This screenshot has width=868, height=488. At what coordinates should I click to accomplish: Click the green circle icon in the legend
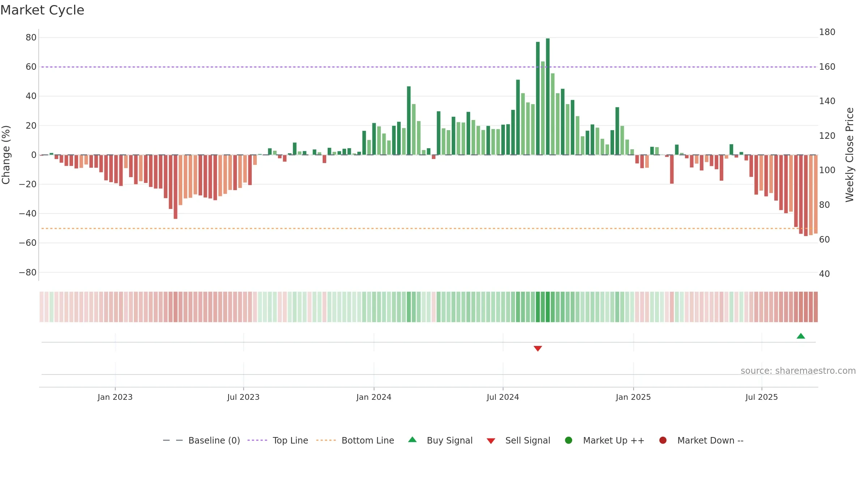click(x=569, y=440)
